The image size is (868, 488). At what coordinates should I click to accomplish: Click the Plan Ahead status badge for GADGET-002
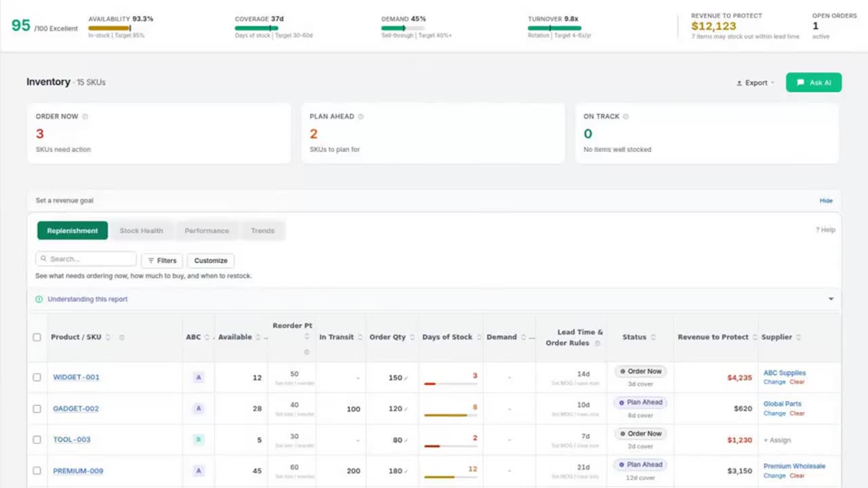point(641,403)
